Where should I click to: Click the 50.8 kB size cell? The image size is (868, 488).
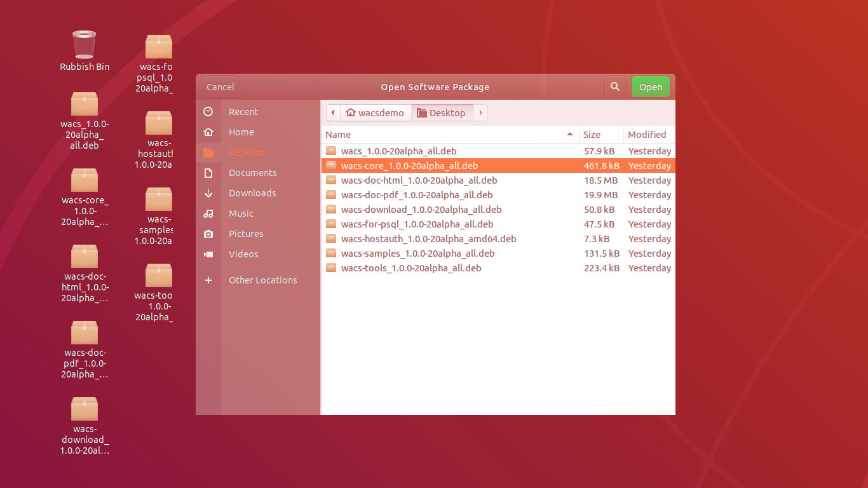click(599, 210)
